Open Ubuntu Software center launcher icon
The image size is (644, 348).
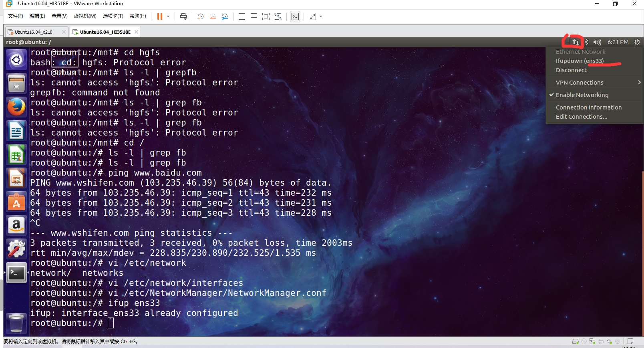pos(16,202)
